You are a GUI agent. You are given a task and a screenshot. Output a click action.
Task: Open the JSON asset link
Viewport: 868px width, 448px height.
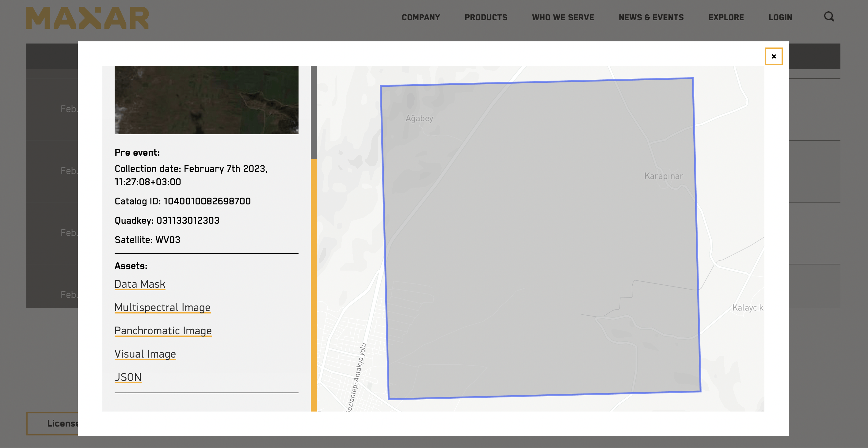click(128, 377)
